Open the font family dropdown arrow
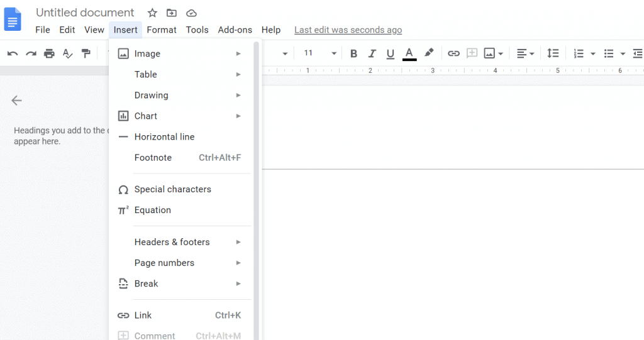The image size is (644, 340). pos(285,53)
